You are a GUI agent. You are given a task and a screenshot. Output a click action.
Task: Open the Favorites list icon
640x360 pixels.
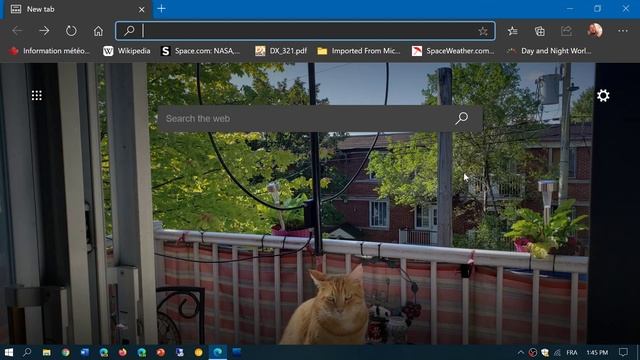click(513, 31)
